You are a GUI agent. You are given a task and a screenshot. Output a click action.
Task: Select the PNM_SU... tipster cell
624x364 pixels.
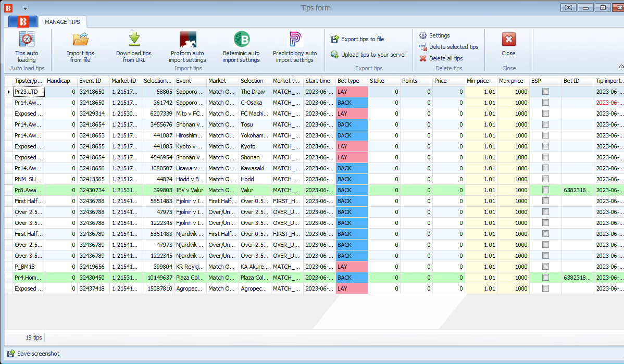[x=29, y=180]
